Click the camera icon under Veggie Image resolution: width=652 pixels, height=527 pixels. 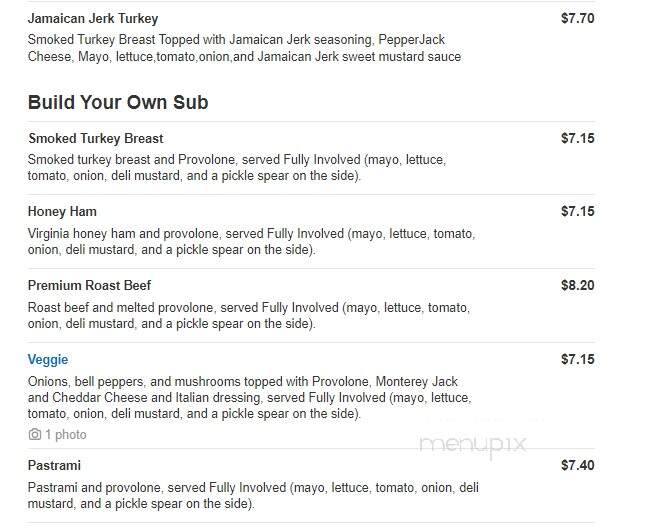point(35,435)
